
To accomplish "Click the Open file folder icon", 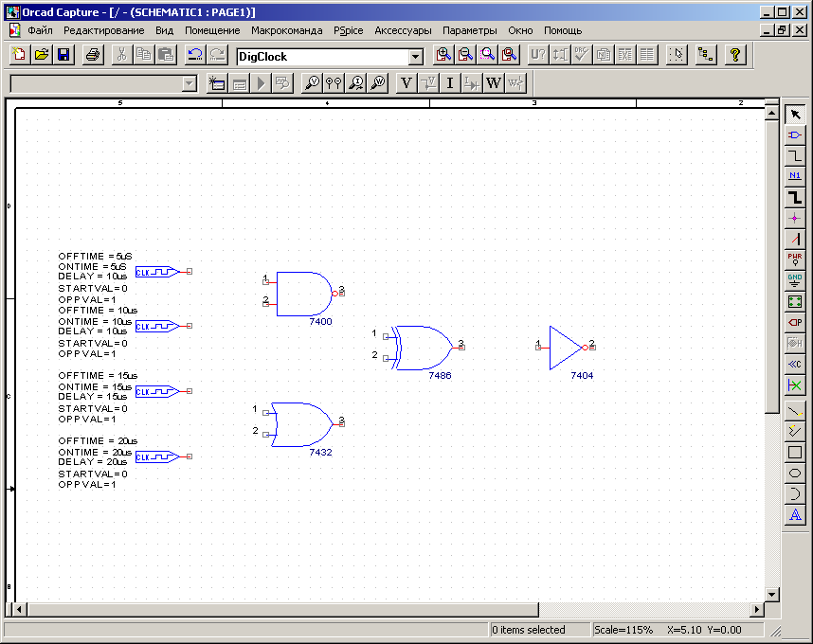I will (42, 54).
